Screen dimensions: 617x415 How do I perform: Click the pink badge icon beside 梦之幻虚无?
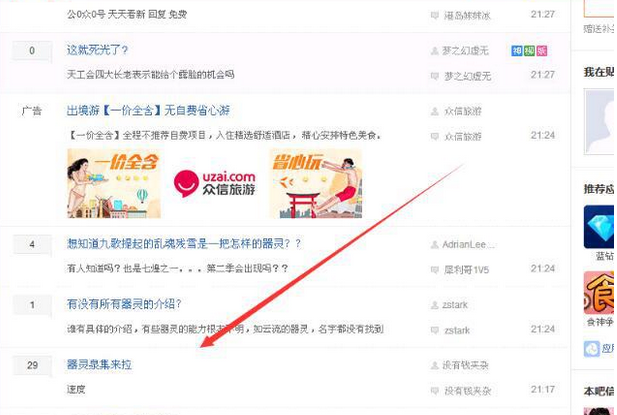[x=541, y=51]
